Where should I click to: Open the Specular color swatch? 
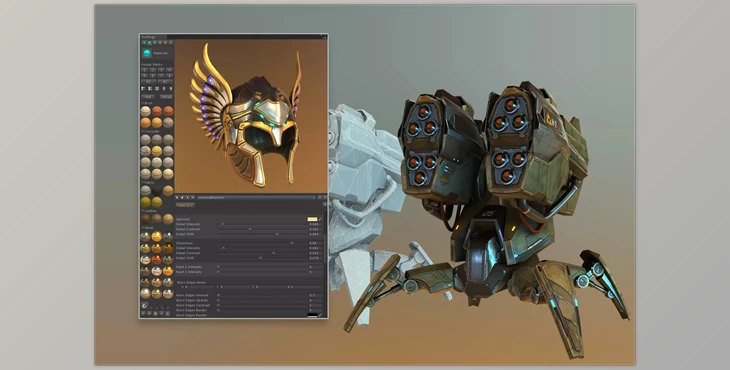point(312,219)
